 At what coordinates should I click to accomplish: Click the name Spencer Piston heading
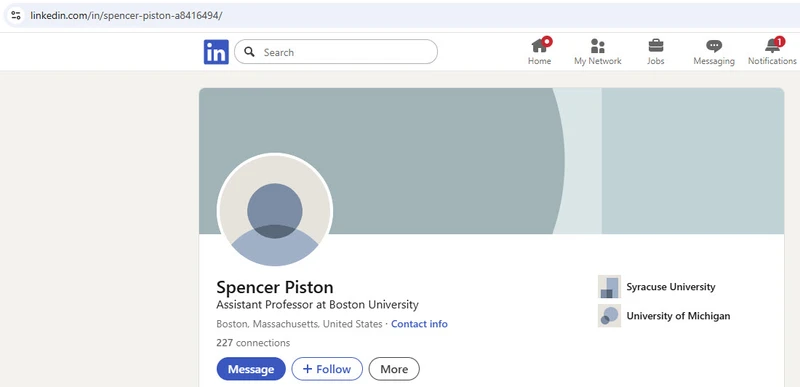coord(275,287)
